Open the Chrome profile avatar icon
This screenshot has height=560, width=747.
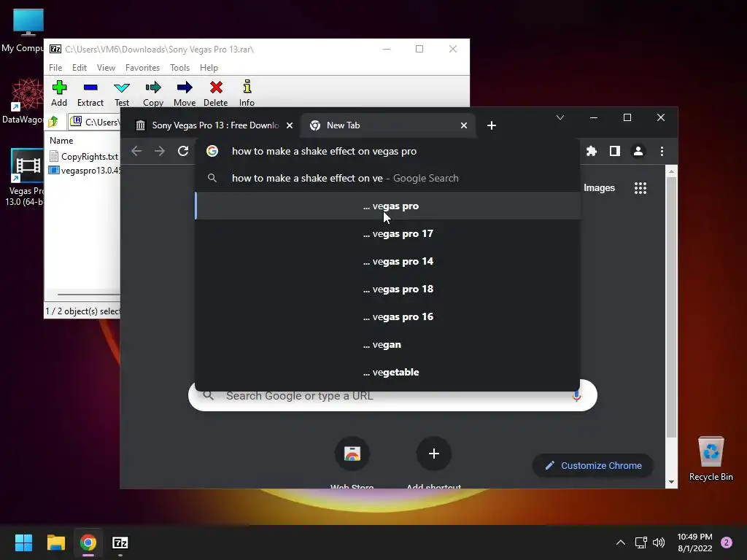[x=638, y=151]
